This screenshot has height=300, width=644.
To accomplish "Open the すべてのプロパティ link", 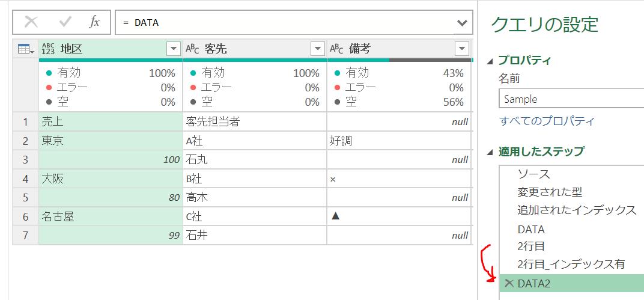I will [547, 121].
